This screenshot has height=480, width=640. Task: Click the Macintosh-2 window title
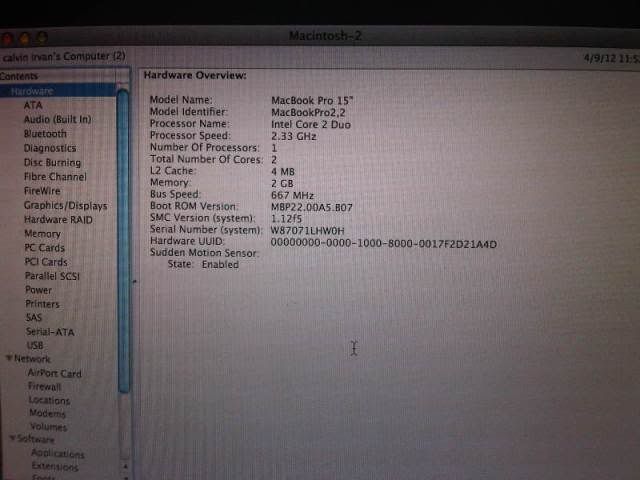coord(325,36)
